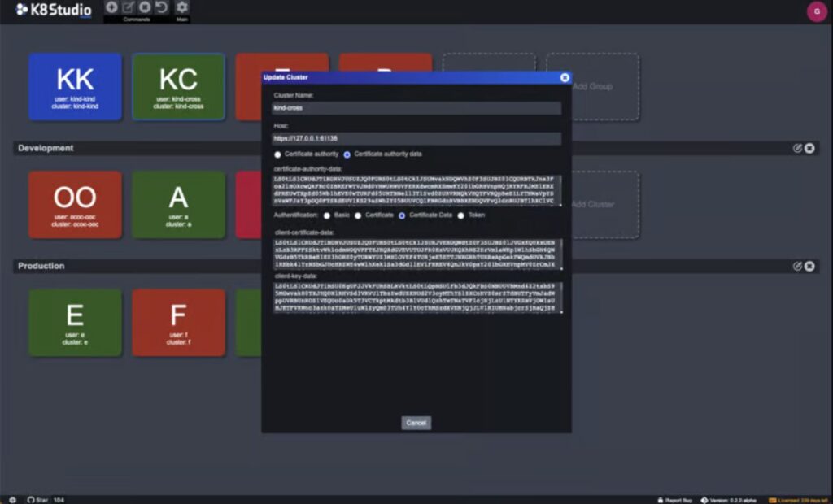
Task: Click the add (plus) command in the toolbar
Action: [x=111, y=7]
